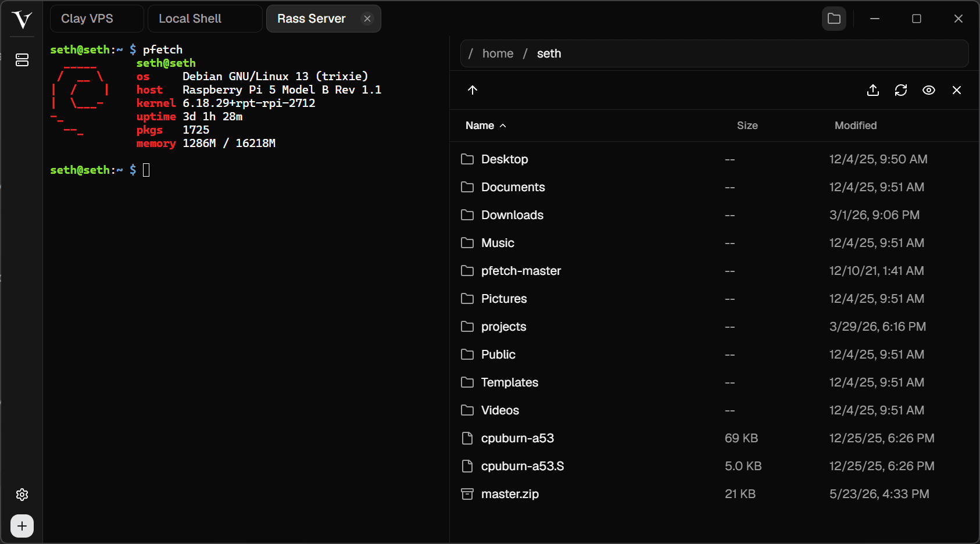Switch to Local Shell tab
Viewport: 980px width, 544px height.
click(205, 19)
